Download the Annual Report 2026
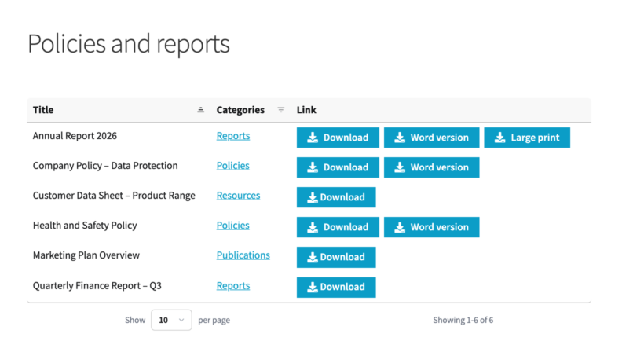644x363 pixels. 338,137
